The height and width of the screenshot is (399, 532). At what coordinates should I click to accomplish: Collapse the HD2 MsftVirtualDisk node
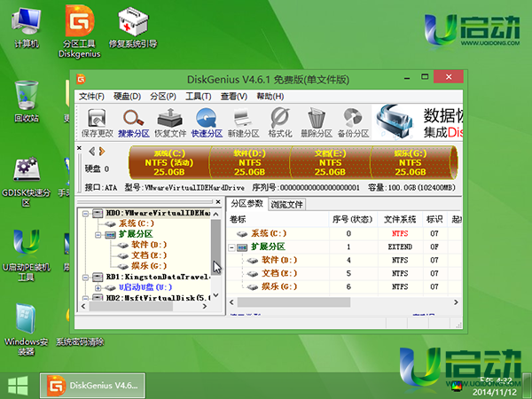[85, 298]
